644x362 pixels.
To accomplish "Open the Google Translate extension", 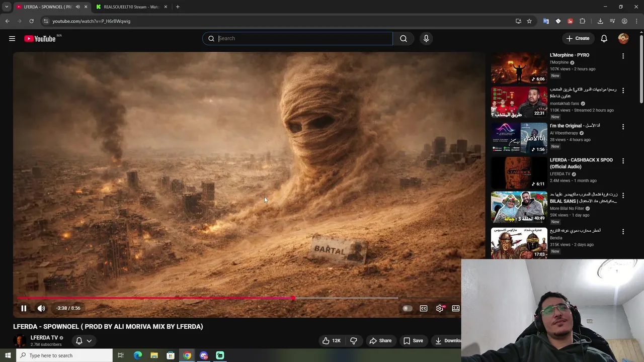I will point(546,21).
